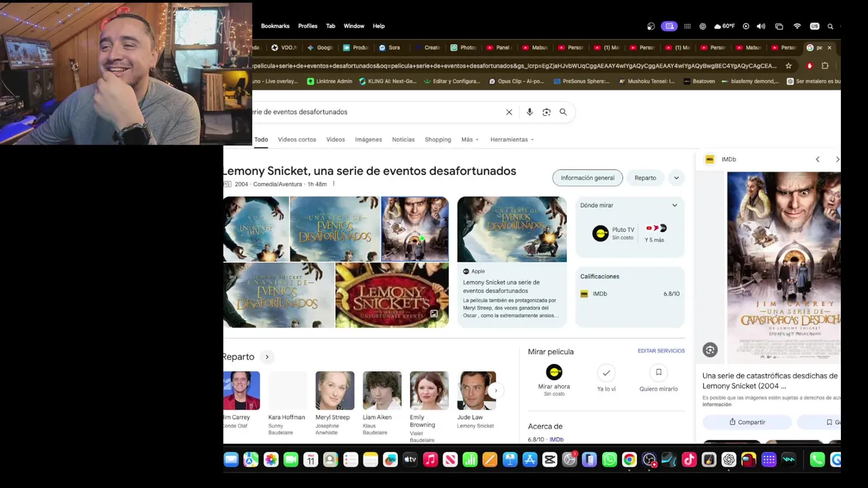This screenshot has height=488, width=868.
Task: Open Google Chrome in the Dock
Action: 629,460
